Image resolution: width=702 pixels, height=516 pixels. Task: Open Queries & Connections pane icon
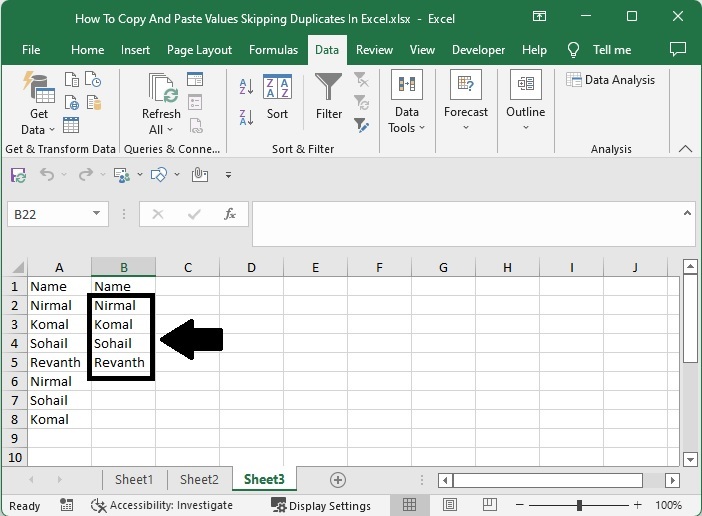[195, 79]
